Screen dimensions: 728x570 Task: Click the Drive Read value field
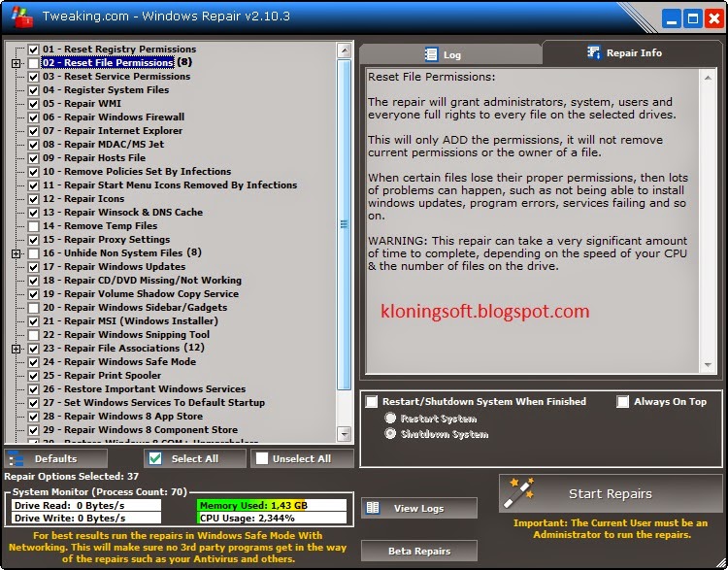click(86, 505)
